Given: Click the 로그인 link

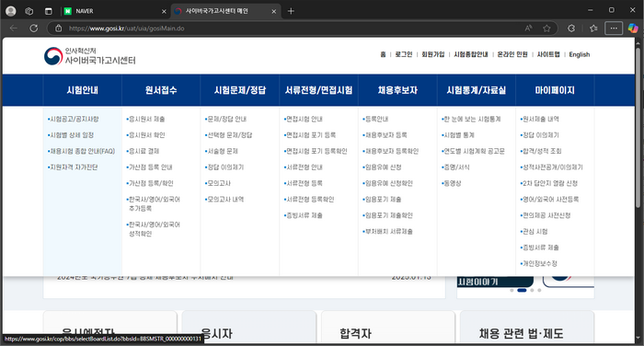Looking at the screenshot, I should pyautogui.click(x=403, y=54).
